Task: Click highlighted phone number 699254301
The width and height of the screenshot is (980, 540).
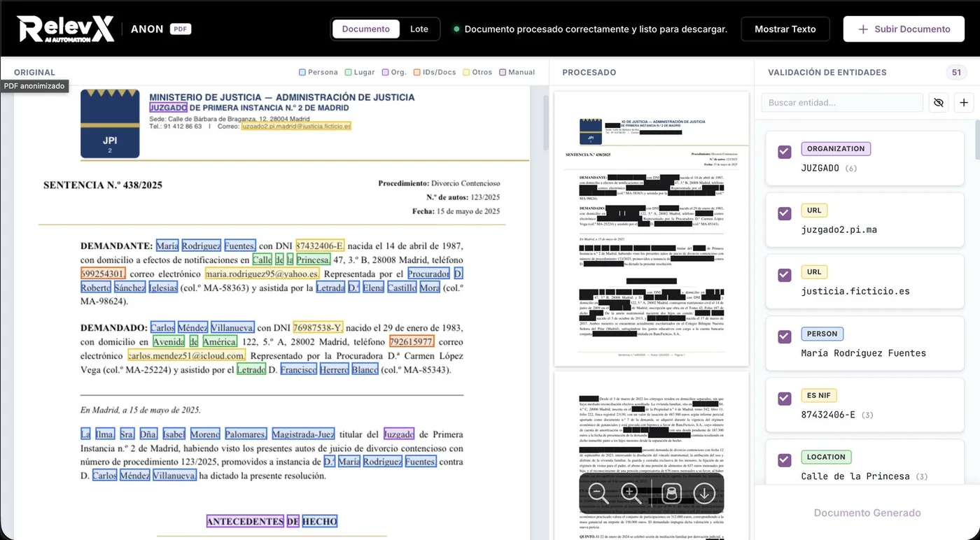Action: [x=103, y=273]
